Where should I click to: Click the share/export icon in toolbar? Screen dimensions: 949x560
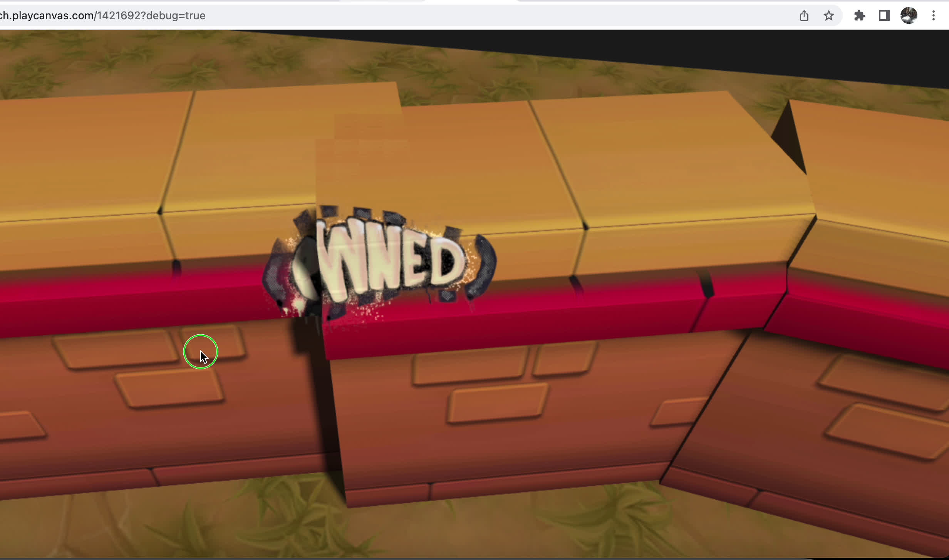coord(805,15)
